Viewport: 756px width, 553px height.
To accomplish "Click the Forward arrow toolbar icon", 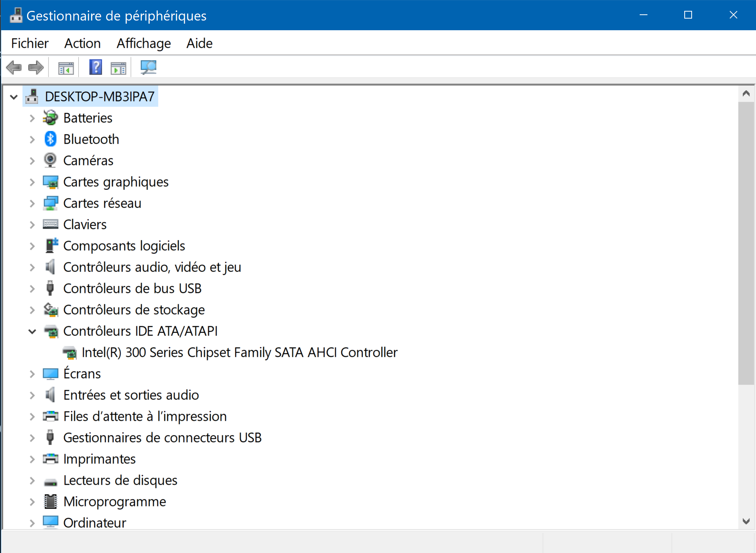I will 36,67.
